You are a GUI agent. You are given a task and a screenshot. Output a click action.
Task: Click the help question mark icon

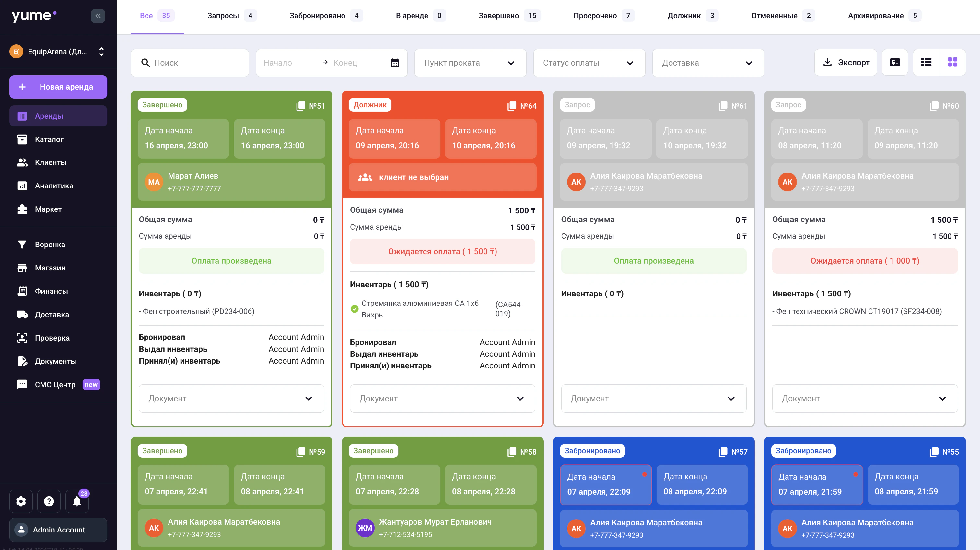tap(49, 501)
